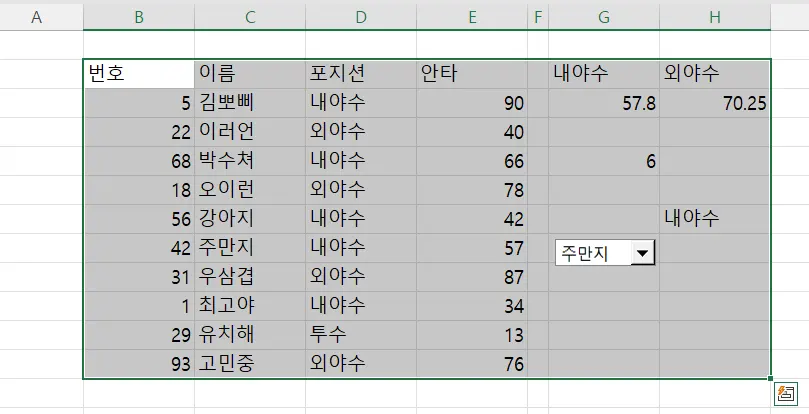Select the cell showing 57.8

(604, 103)
